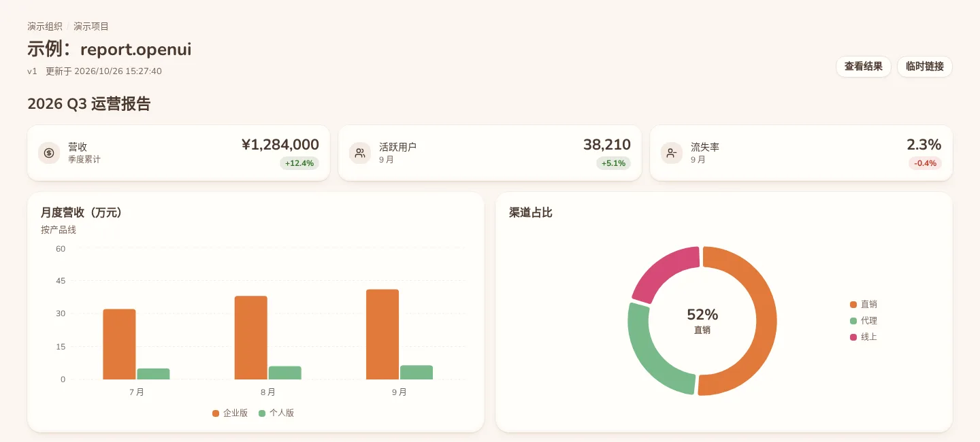The image size is (980, 442).
Task: Click the 渠道占比 chart title
Action: [x=531, y=213]
